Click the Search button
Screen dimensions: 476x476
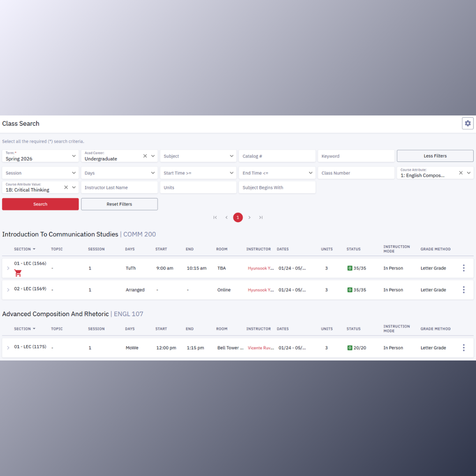[x=40, y=204]
